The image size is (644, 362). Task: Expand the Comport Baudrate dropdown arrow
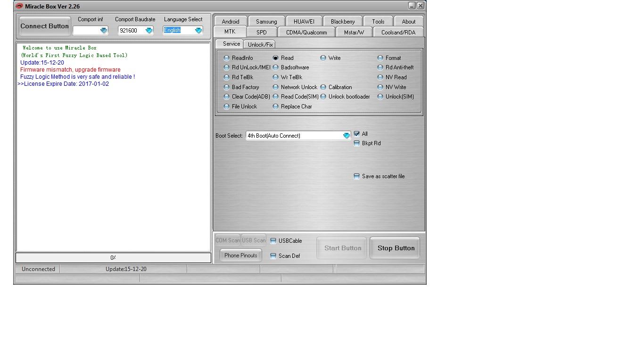coord(149,30)
